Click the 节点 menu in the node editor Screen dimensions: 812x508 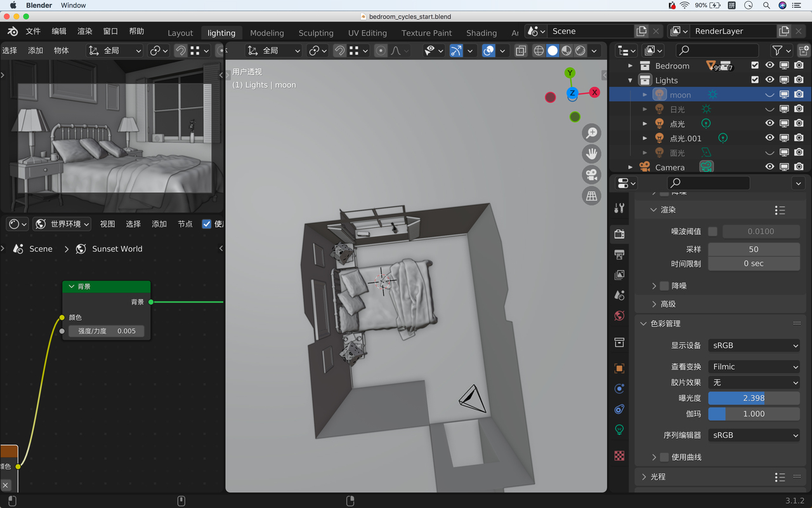coord(185,224)
